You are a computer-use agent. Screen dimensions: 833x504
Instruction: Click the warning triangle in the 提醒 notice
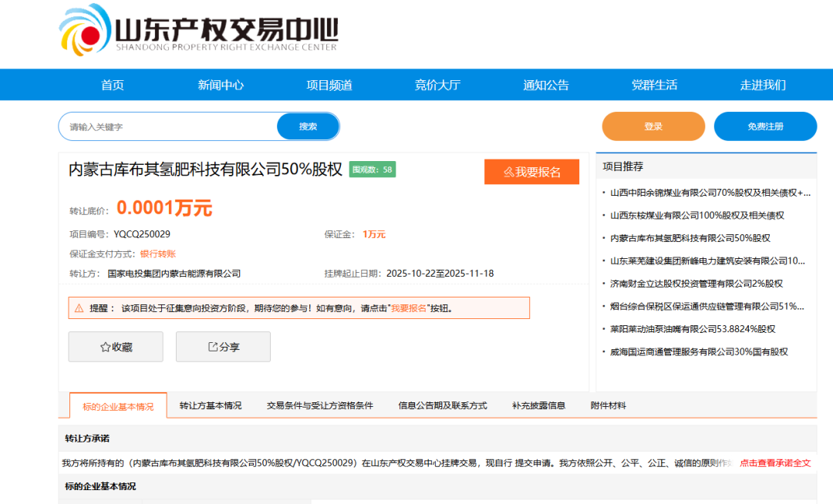[x=79, y=307]
